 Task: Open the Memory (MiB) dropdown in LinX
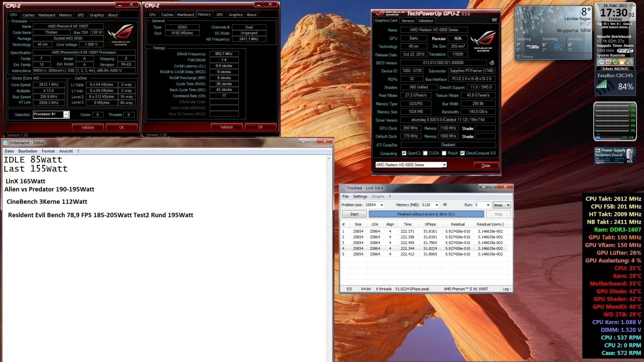pos(437,205)
